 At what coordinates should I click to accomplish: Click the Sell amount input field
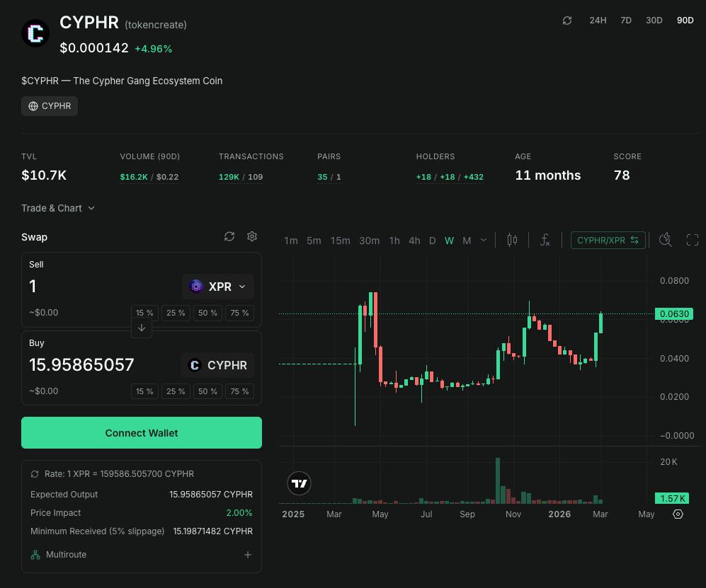[x=103, y=286]
